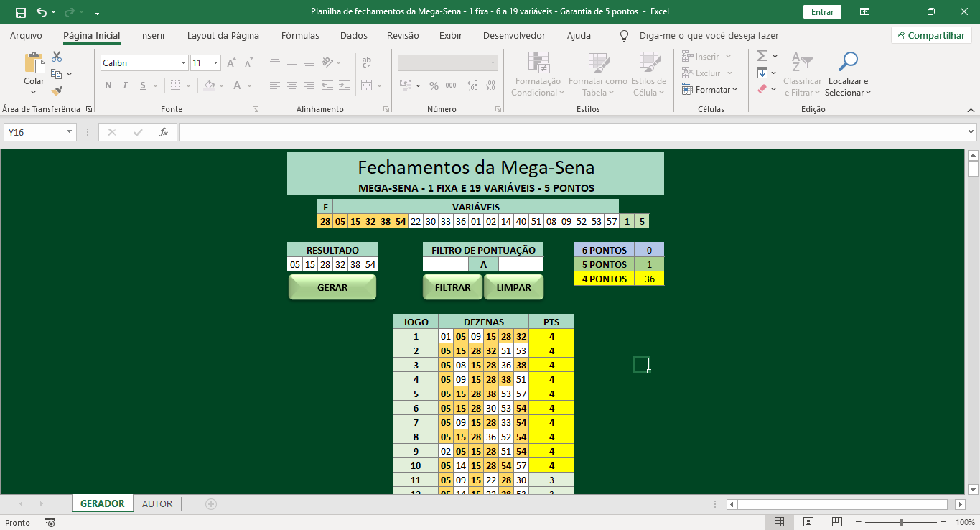The image size is (980, 530).
Task: Activate the Format Painter brush
Action: (x=57, y=91)
